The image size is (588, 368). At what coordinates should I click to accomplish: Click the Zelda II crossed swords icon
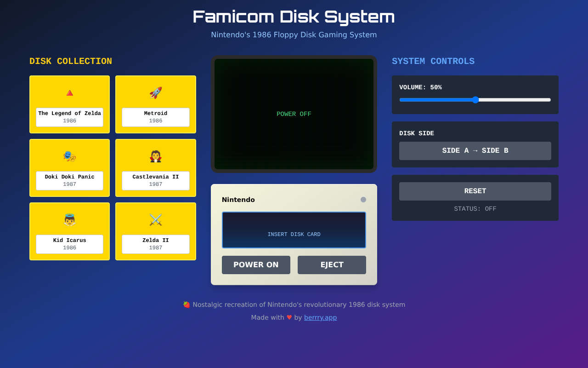(x=156, y=219)
